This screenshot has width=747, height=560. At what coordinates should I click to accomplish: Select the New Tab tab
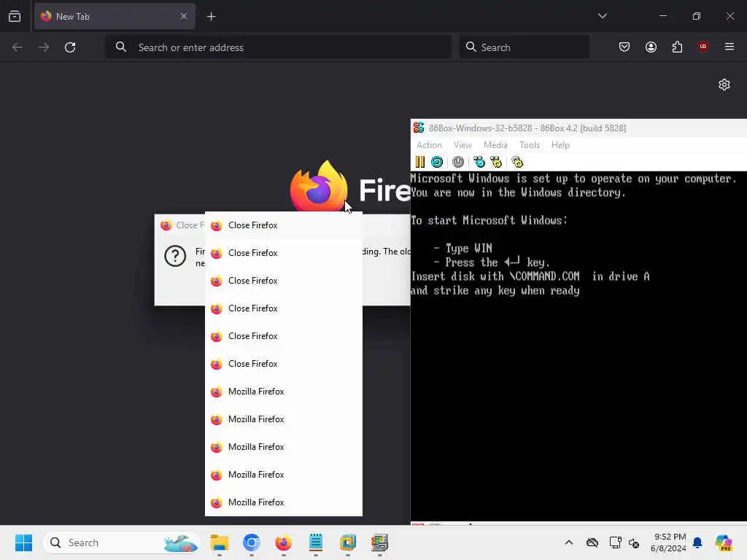pos(115,16)
